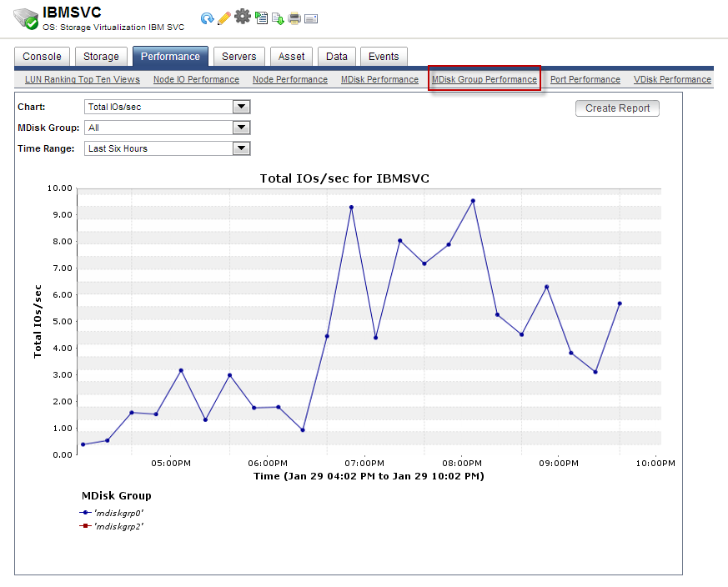Click the print icon
Viewport: 728px width, 587px height.
pyautogui.click(x=294, y=18)
